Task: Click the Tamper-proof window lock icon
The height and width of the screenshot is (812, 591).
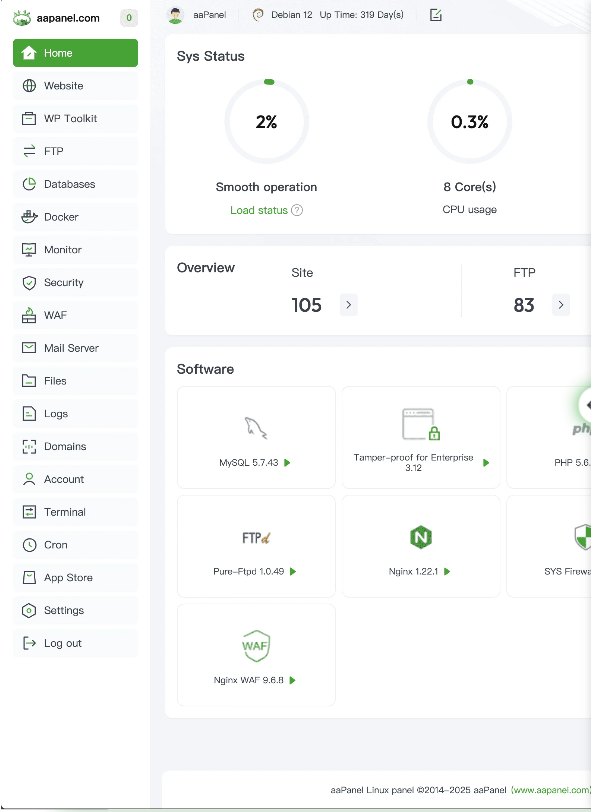Action: (421, 424)
